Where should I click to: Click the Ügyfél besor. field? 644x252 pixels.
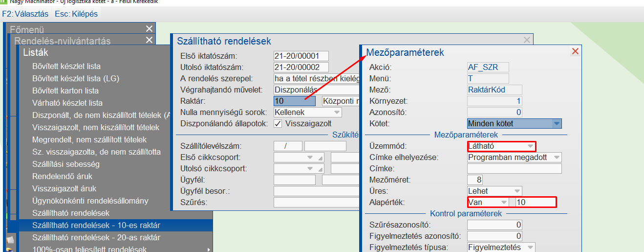coord(317,191)
